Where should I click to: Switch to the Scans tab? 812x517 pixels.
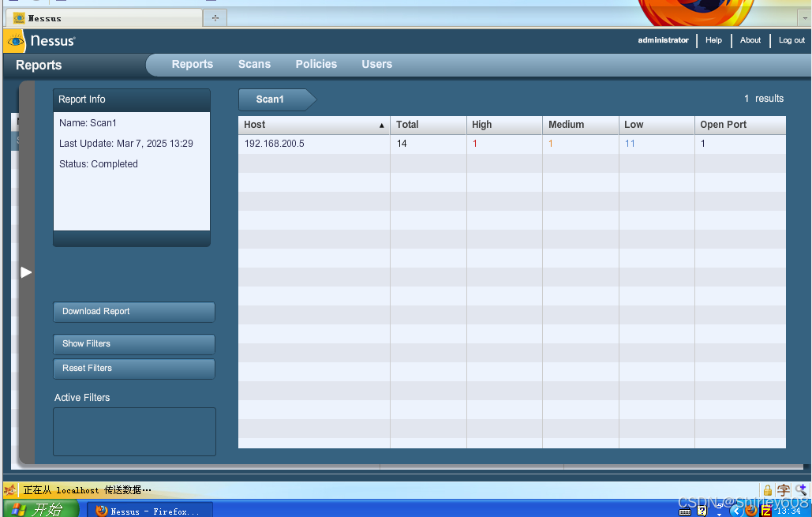pos(254,64)
